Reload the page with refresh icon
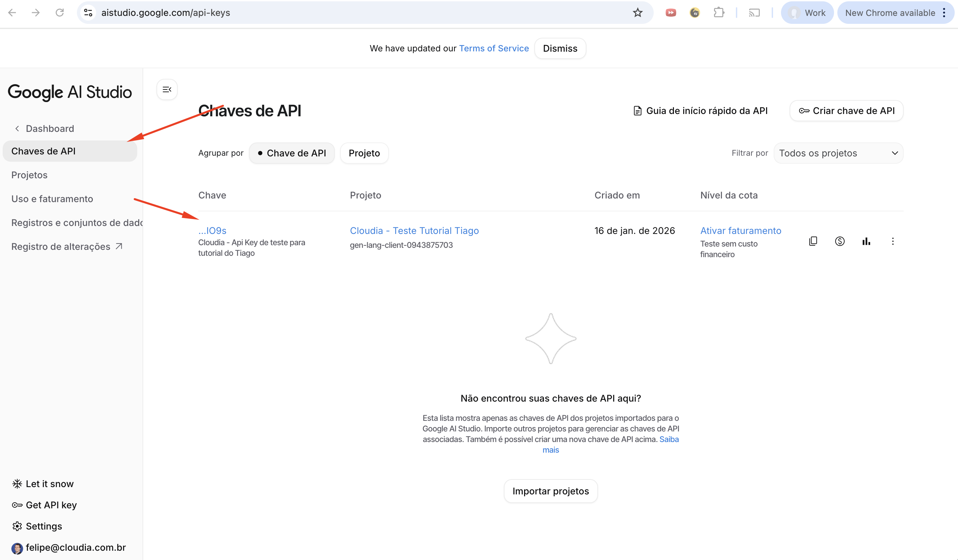 click(60, 13)
